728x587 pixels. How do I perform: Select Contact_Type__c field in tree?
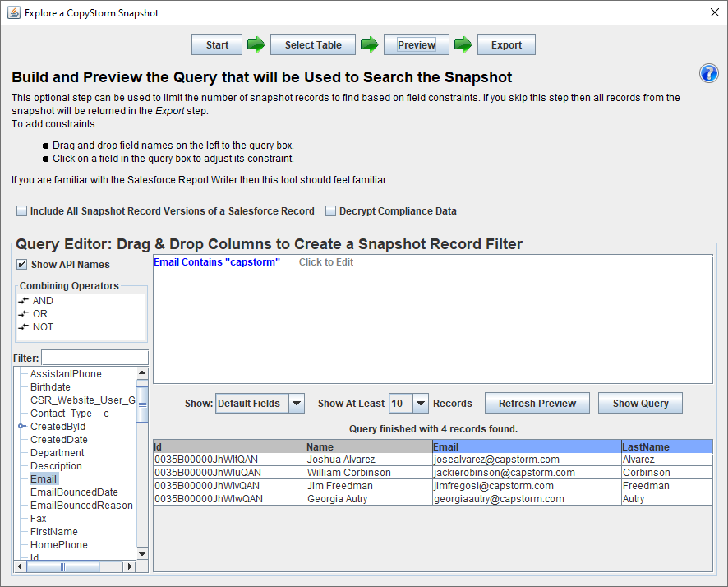coord(70,414)
